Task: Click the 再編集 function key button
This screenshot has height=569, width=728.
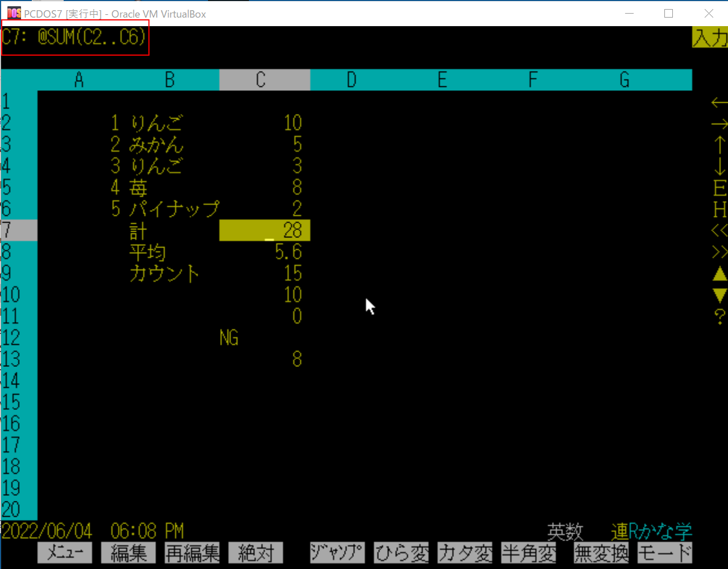Action: 192,553
